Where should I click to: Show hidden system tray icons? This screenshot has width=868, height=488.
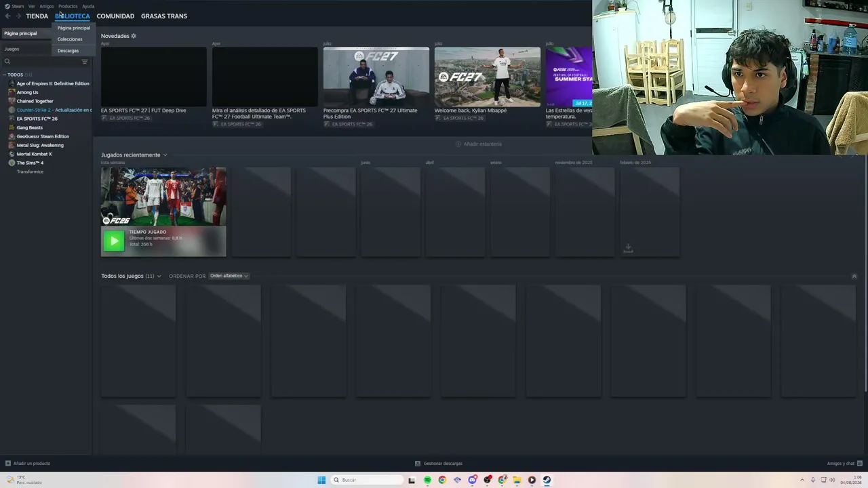click(x=802, y=480)
